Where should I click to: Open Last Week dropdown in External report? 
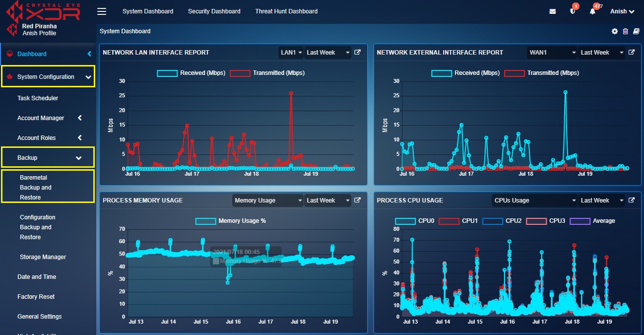coord(602,52)
